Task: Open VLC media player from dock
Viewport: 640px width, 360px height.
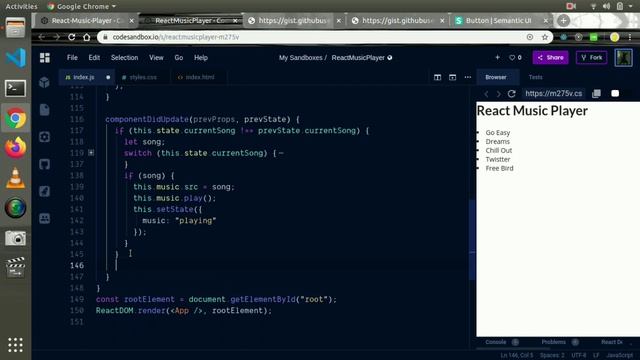Action: pyautogui.click(x=16, y=178)
